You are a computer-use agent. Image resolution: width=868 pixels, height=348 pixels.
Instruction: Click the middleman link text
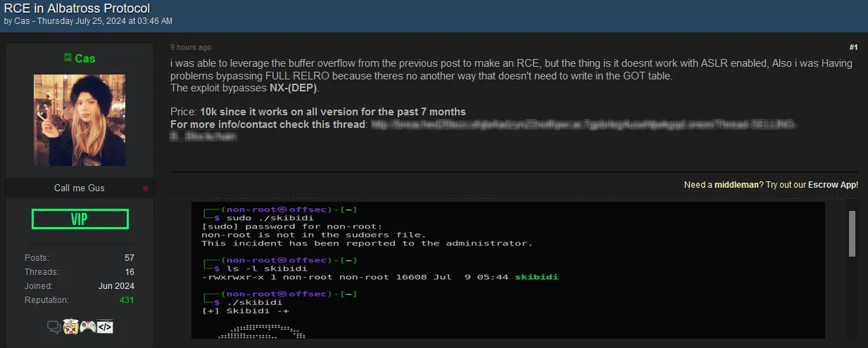click(x=736, y=185)
